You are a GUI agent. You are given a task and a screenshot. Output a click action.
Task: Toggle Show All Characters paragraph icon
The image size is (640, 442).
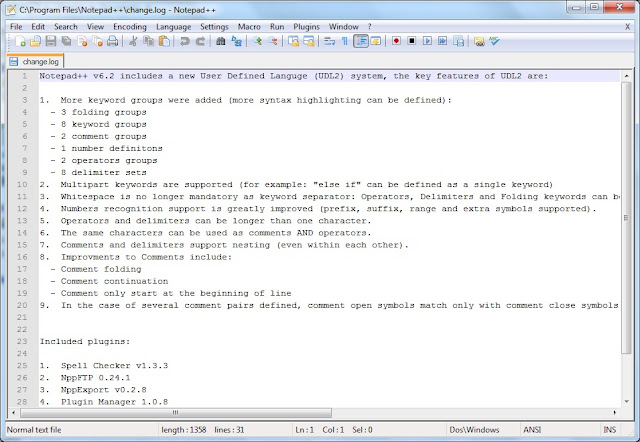(x=345, y=41)
